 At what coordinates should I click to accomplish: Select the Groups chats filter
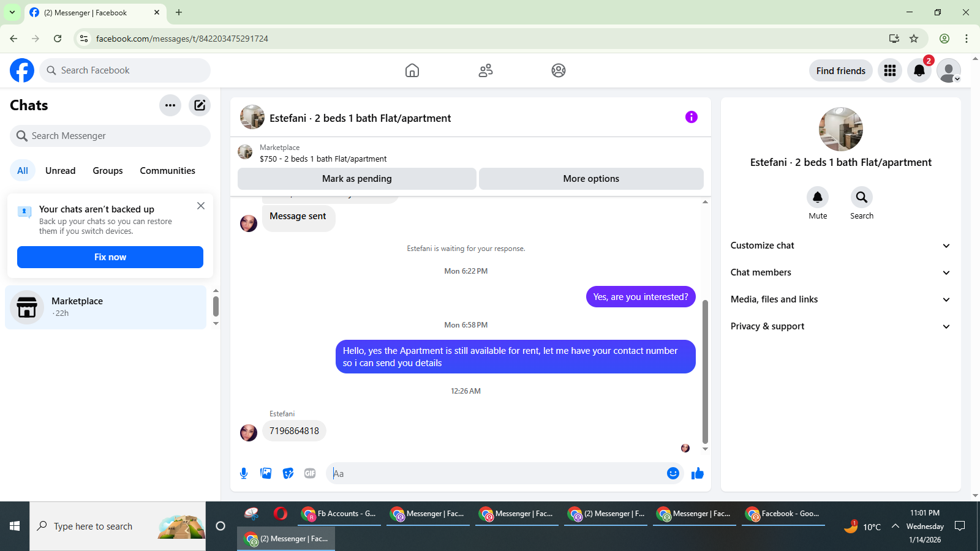coord(108,171)
